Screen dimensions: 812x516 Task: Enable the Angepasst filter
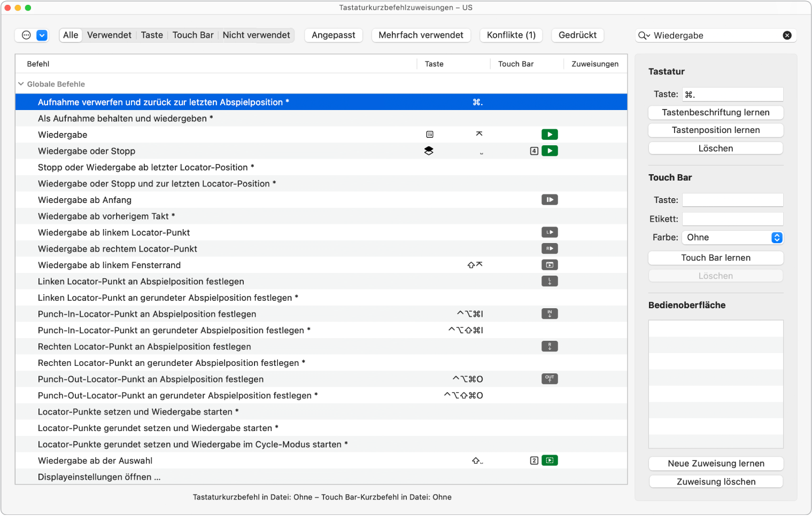[x=334, y=35]
